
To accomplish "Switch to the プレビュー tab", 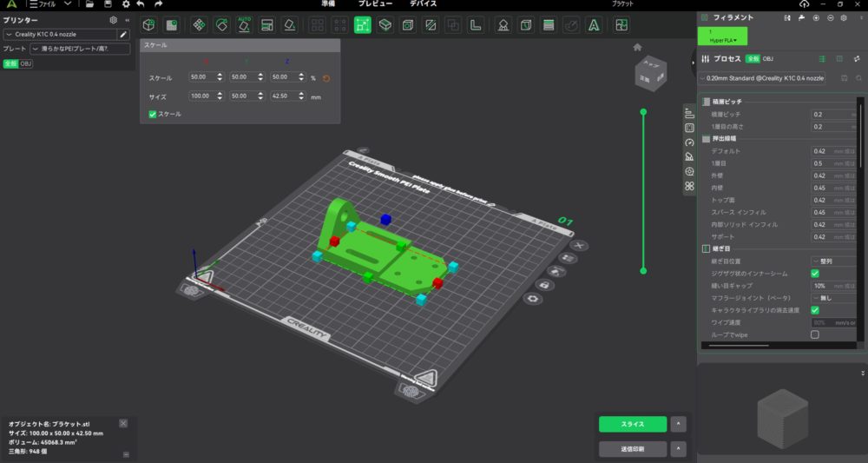I will point(375,4).
